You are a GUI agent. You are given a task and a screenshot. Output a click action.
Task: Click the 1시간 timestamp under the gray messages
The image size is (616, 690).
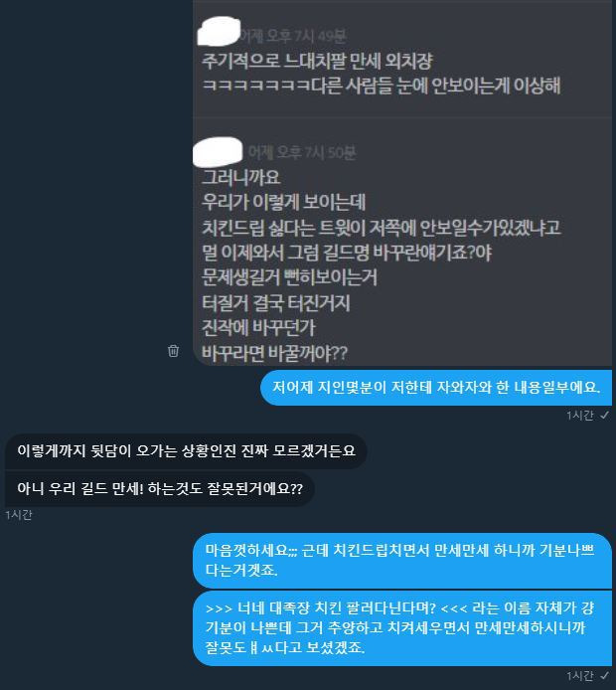click(19, 515)
